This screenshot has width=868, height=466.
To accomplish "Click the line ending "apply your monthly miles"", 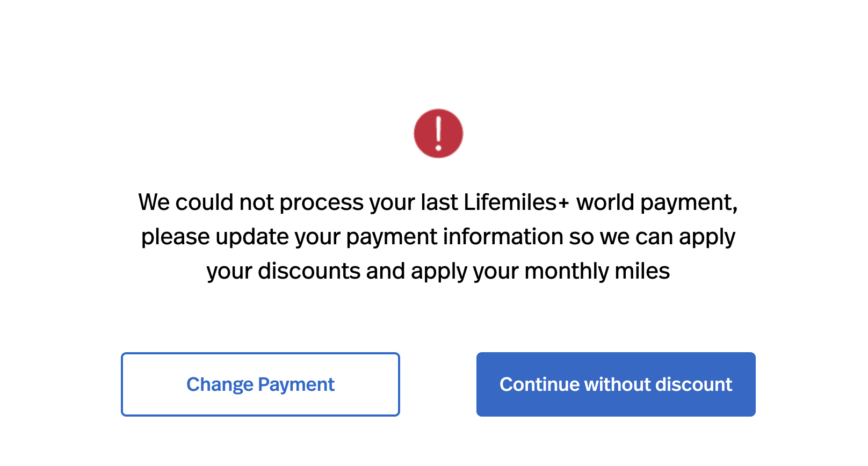I will tap(438, 272).
